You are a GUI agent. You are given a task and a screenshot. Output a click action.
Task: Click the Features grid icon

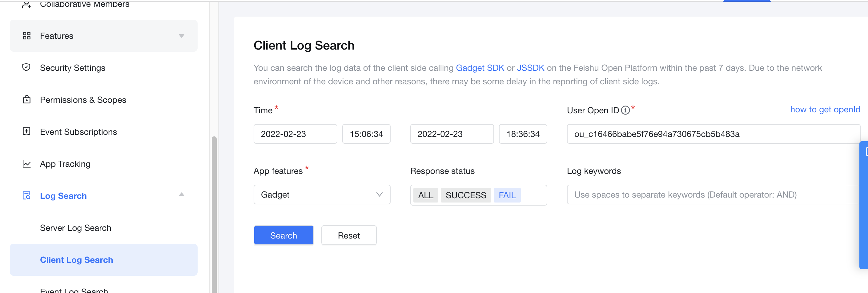click(x=26, y=36)
